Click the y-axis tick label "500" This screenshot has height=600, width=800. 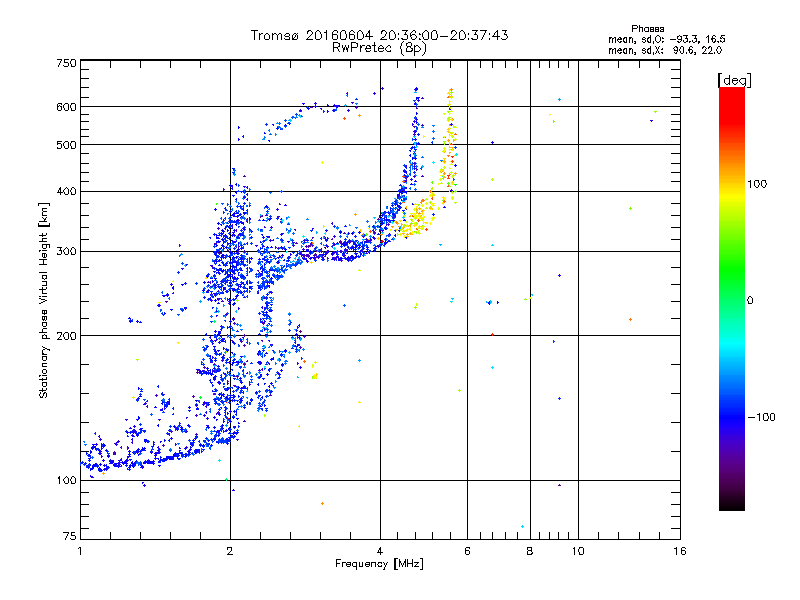coord(66,145)
